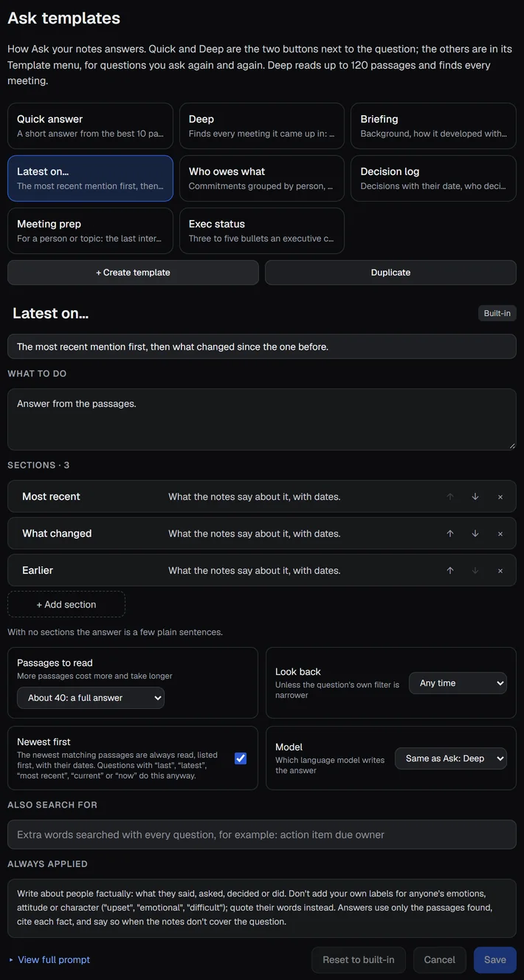The image size is (524, 980).
Task: Select the Briefing template card
Action: (x=433, y=126)
